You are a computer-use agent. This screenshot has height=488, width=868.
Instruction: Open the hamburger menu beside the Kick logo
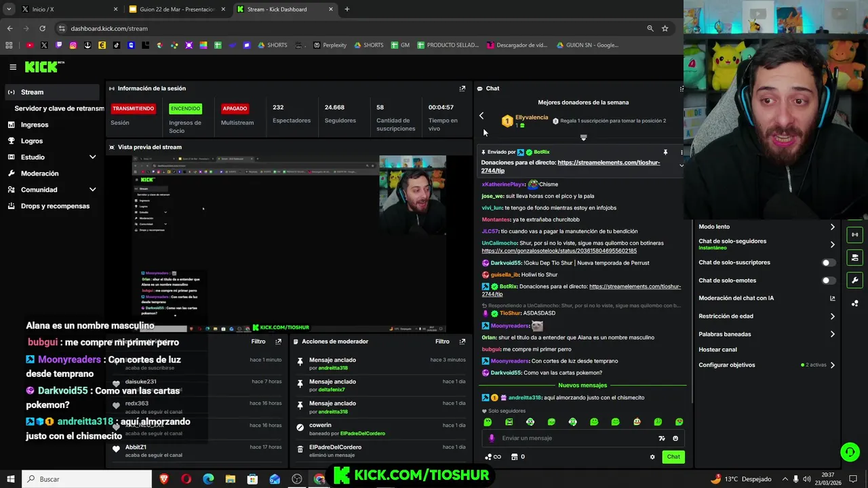point(13,67)
